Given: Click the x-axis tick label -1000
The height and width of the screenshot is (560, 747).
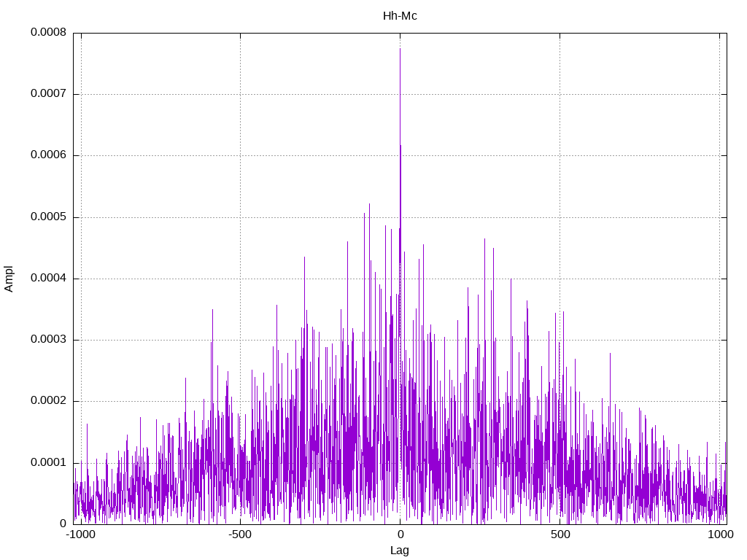Looking at the screenshot, I should coord(80,534).
